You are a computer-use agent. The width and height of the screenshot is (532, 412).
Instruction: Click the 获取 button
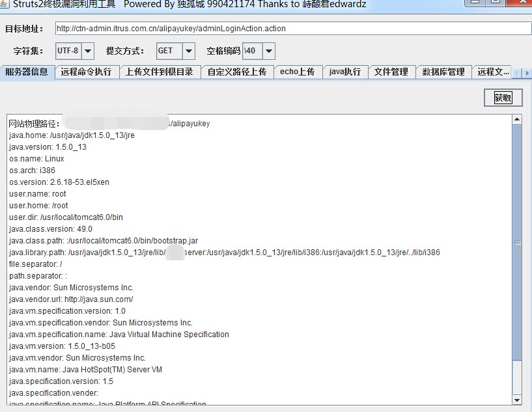click(503, 98)
